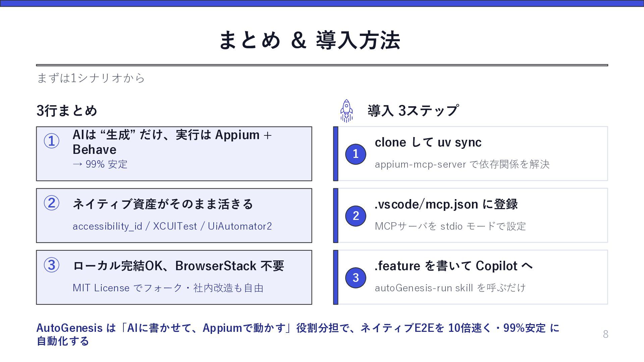
Task: Select '.feature を書いて Copilot へ' heading
Action: click(x=453, y=266)
